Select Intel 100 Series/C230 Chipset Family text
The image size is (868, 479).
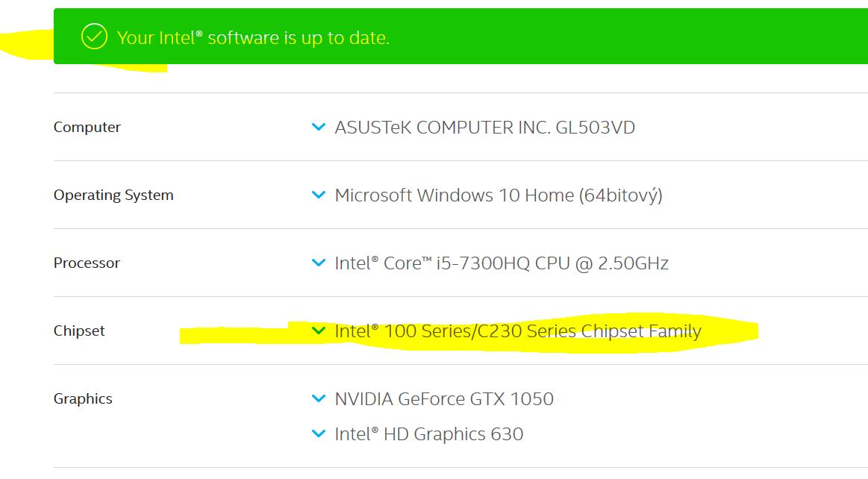pyautogui.click(x=517, y=331)
